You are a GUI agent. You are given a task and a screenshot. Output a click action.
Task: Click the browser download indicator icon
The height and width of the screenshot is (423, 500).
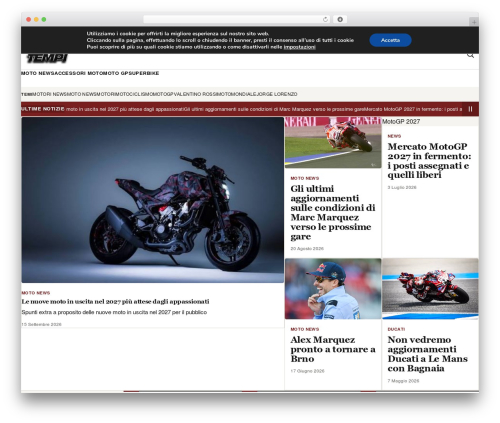click(340, 19)
